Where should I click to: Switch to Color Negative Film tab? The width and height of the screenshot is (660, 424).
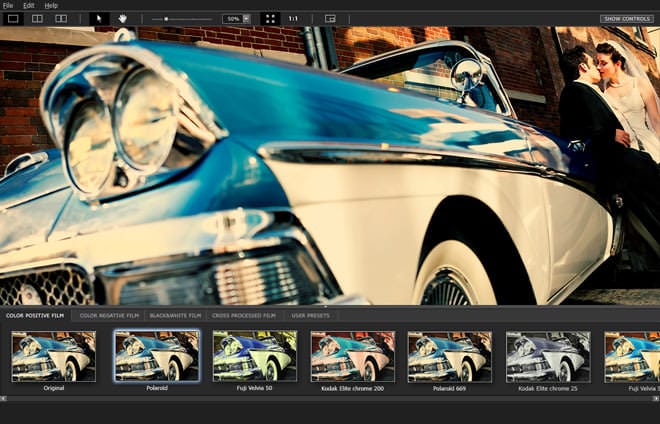coord(108,315)
